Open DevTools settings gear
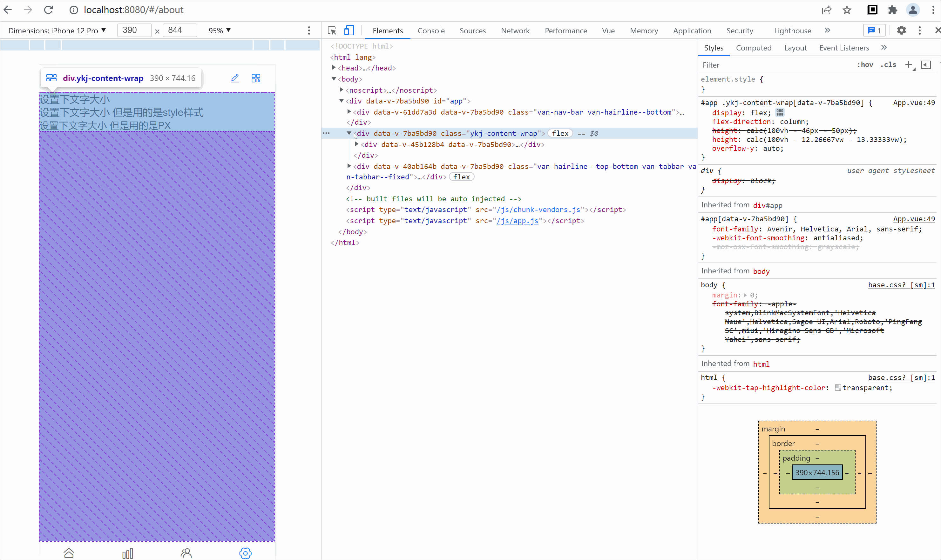The height and width of the screenshot is (560, 941). (901, 30)
